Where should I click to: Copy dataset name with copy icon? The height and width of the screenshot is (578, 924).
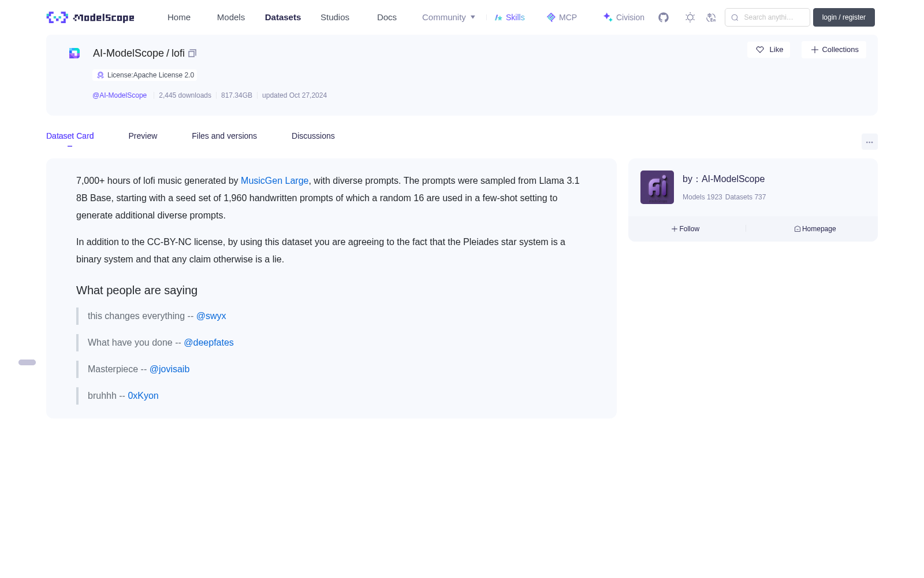pos(192,53)
